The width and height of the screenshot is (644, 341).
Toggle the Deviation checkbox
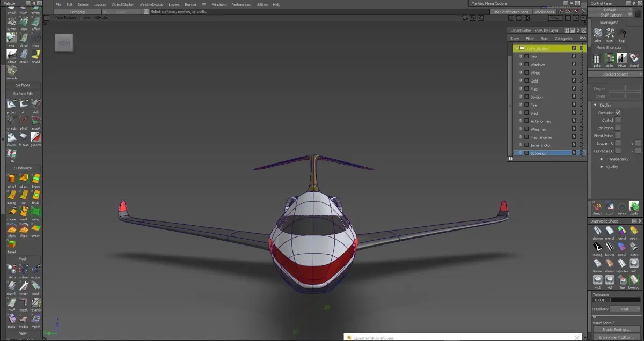[x=618, y=113]
